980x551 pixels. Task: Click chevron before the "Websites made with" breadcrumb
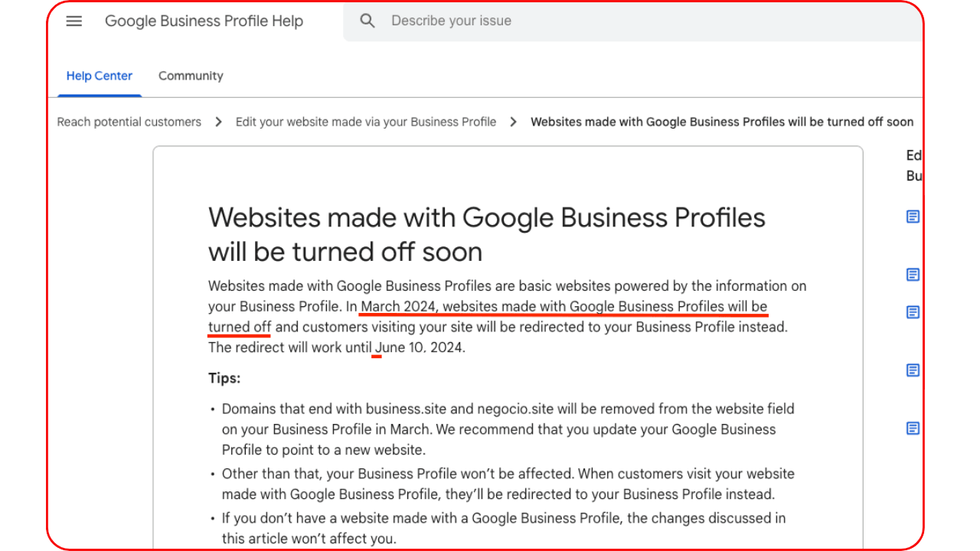click(x=513, y=122)
